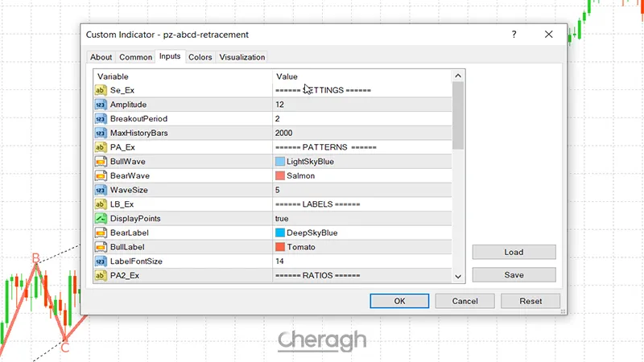Open the Visualization tab
Image resolution: width=644 pixels, height=362 pixels.
242,57
